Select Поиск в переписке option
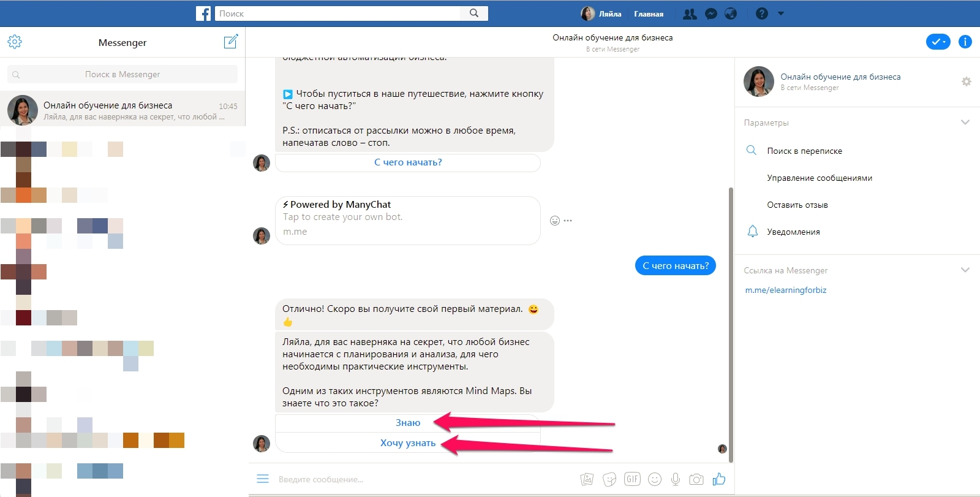The width and height of the screenshot is (980, 497). point(804,151)
